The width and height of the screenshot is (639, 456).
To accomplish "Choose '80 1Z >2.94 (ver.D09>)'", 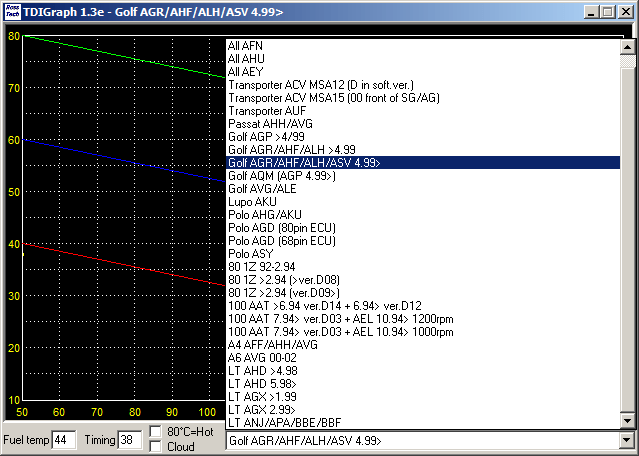I will 423,293.
